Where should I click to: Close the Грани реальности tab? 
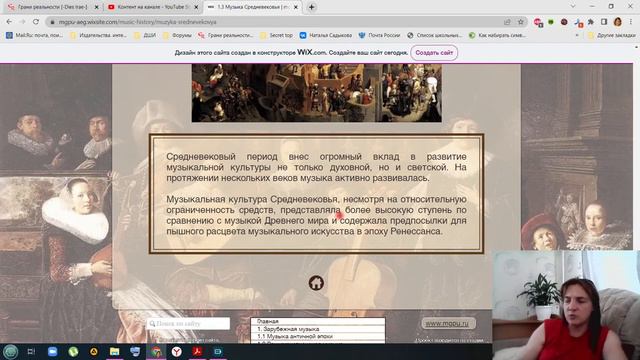tap(96, 7)
